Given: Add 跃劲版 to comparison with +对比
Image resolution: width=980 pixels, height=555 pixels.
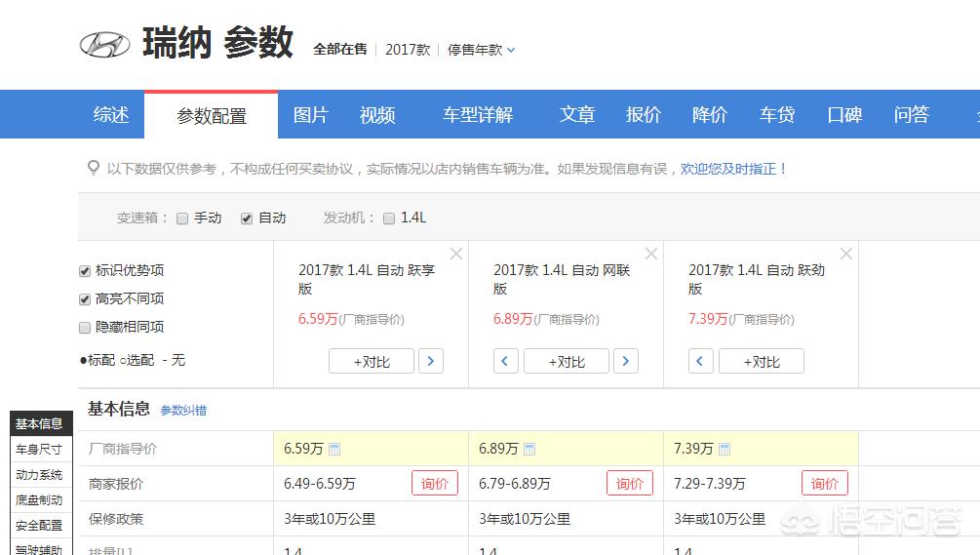Looking at the screenshot, I should [762, 361].
